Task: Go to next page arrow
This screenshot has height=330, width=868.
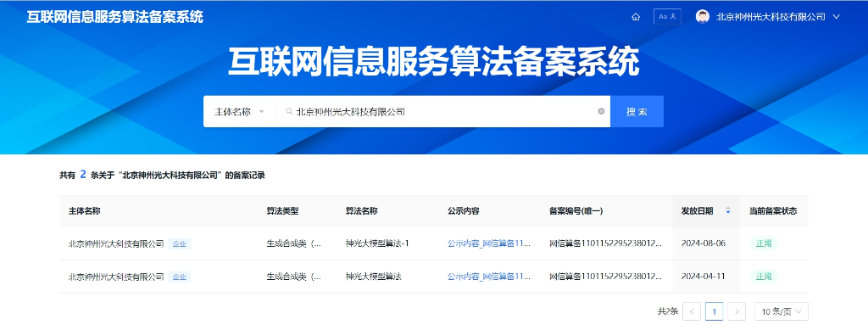Action: [x=737, y=311]
